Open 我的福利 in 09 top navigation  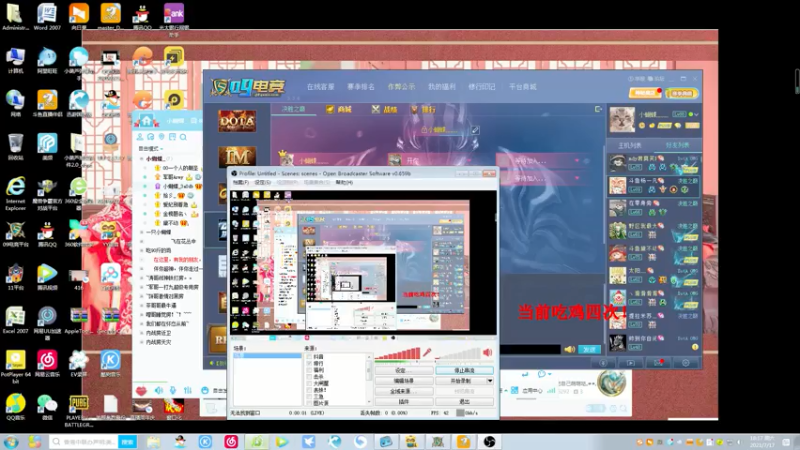441,87
